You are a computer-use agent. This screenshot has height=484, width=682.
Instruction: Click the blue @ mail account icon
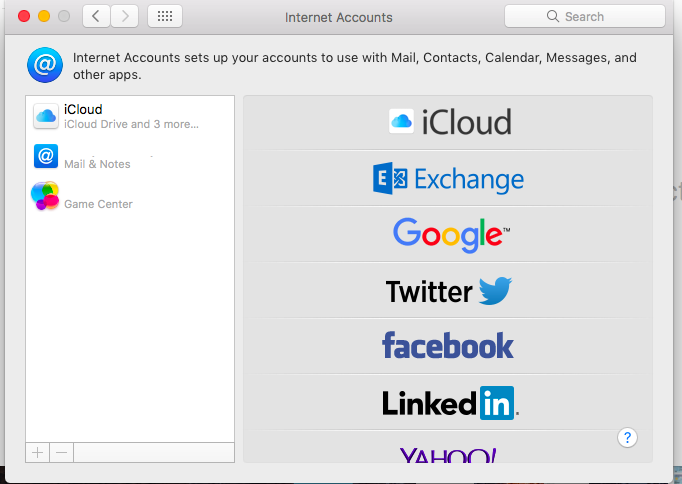(46, 156)
